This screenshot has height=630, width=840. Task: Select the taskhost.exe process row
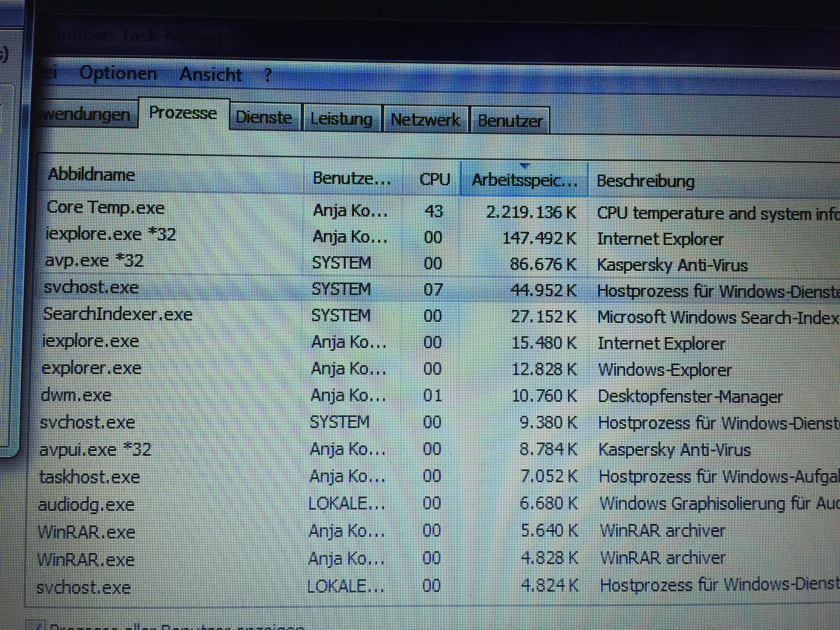tap(90, 477)
